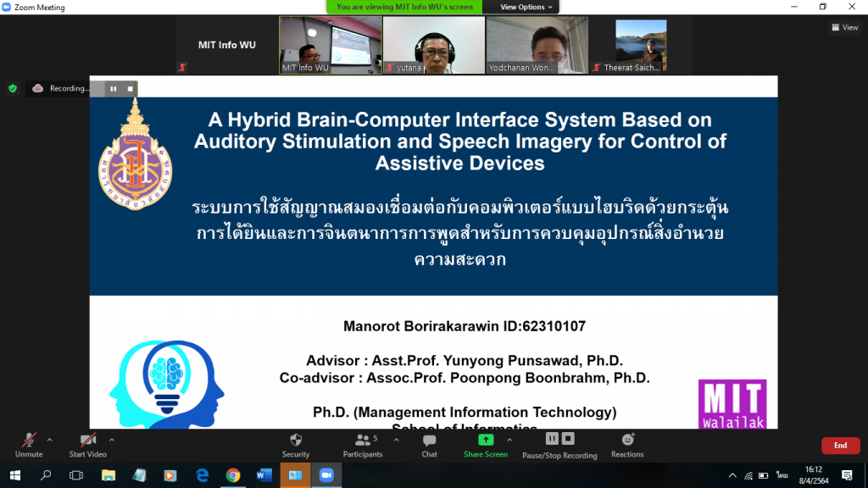This screenshot has height=488, width=868.
Task: Select the Theerat Saich participant thumbnail
Action: [640, 46]
